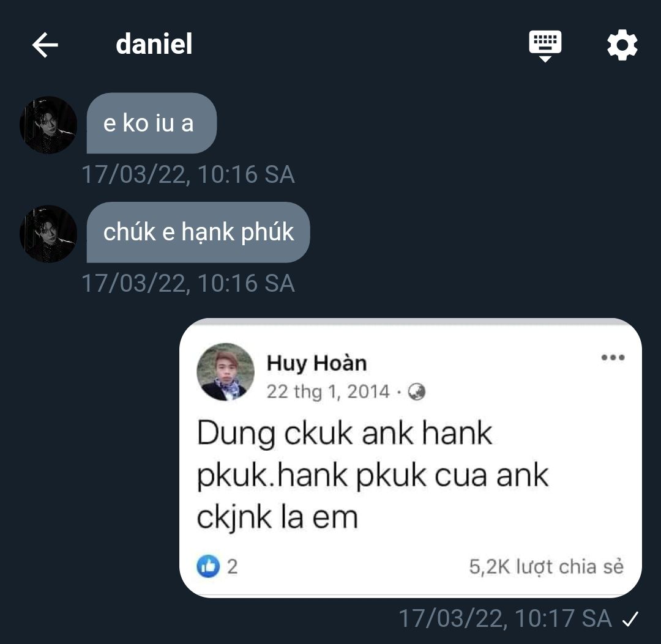Tap Huy Hoàn's profile picture
Screen dimensions: 661x644
click(x=225, y=372)
